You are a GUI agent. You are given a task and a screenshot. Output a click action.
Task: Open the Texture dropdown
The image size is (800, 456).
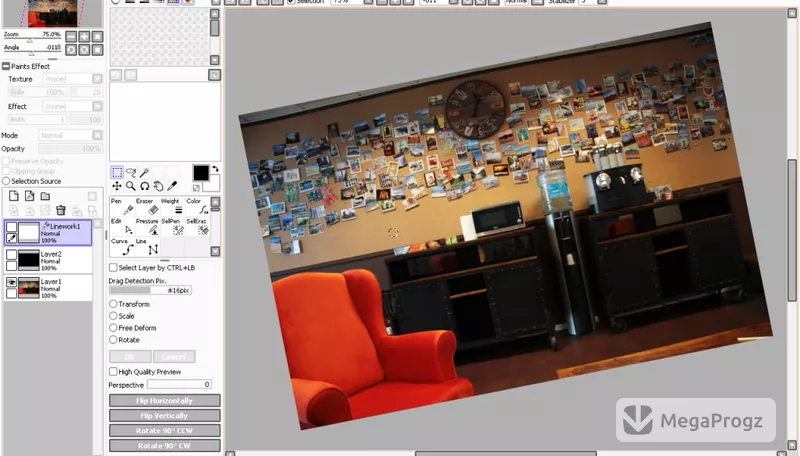pyautogui.click(x=97, y=79)
